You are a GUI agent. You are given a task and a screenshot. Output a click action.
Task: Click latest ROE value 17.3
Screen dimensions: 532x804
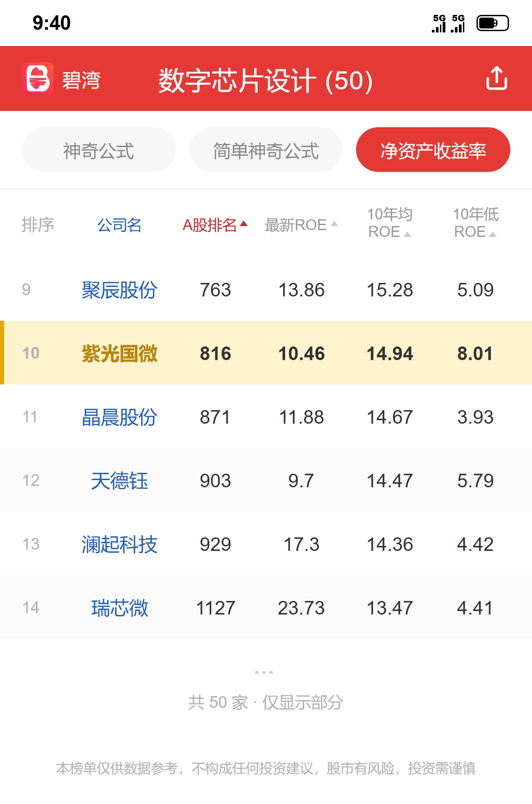click(x=301, y=544)
